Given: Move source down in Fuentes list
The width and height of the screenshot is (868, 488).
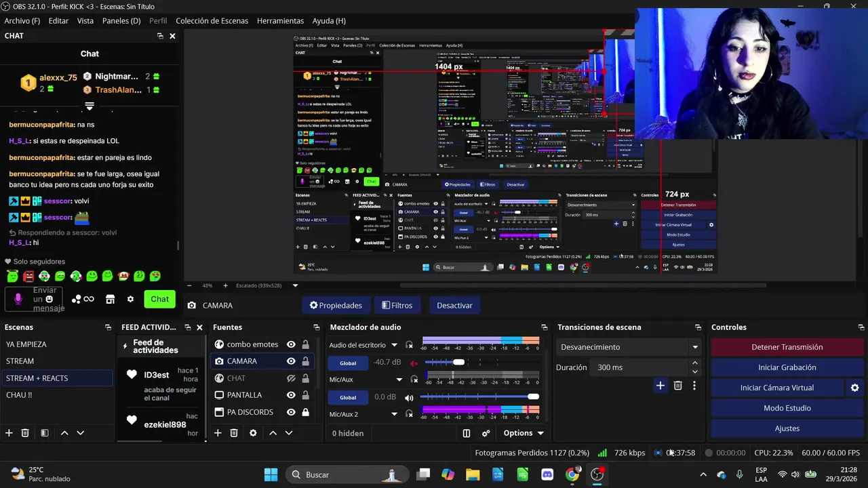Looking at the screenshot, I should (289, 433).
